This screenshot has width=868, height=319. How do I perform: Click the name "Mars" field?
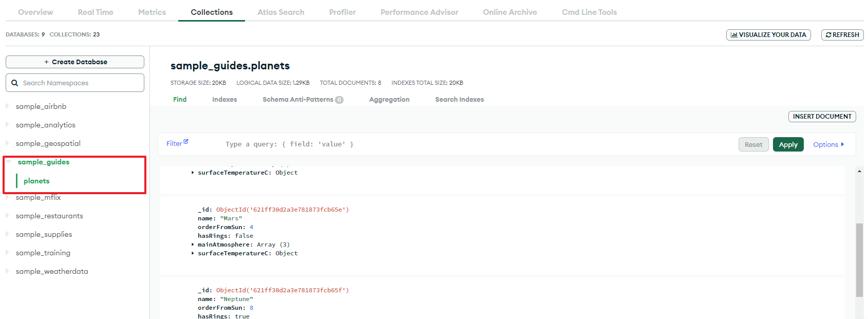(x=220, y=218)
